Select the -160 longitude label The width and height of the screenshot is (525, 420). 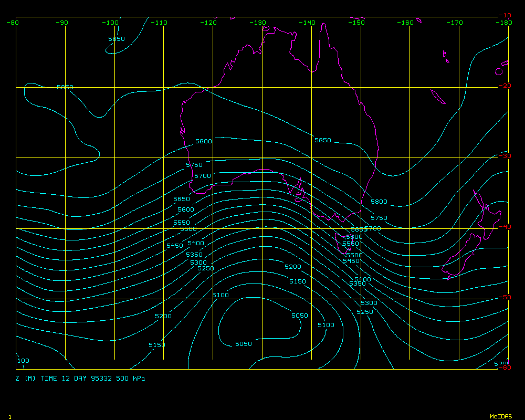(x=406, y=23)
